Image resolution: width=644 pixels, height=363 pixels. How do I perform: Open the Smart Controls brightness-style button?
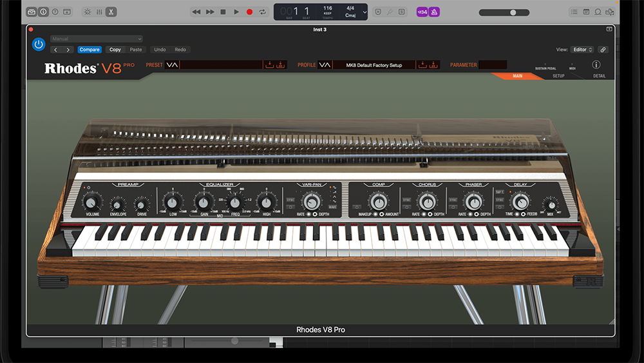[87, 12]
